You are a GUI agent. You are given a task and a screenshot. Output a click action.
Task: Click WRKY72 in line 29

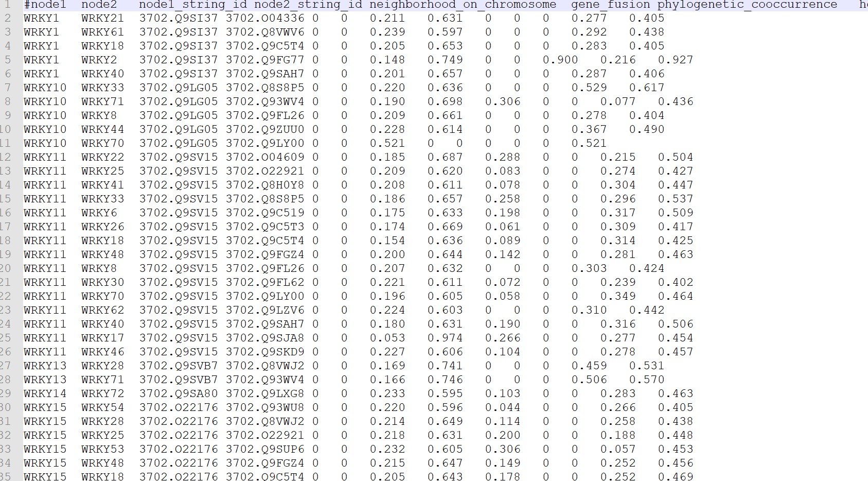pyautogui.click(x=102, y=393)
